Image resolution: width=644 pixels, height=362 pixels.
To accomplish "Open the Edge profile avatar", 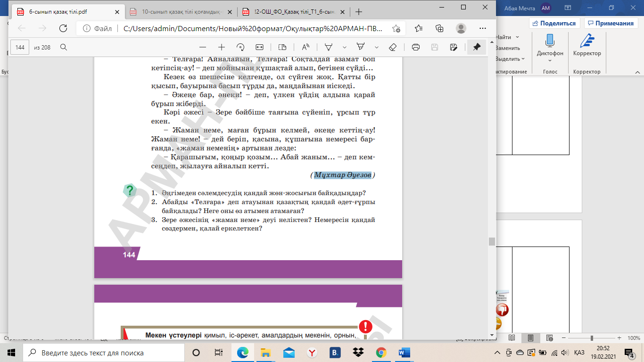I will coord(461,28).
